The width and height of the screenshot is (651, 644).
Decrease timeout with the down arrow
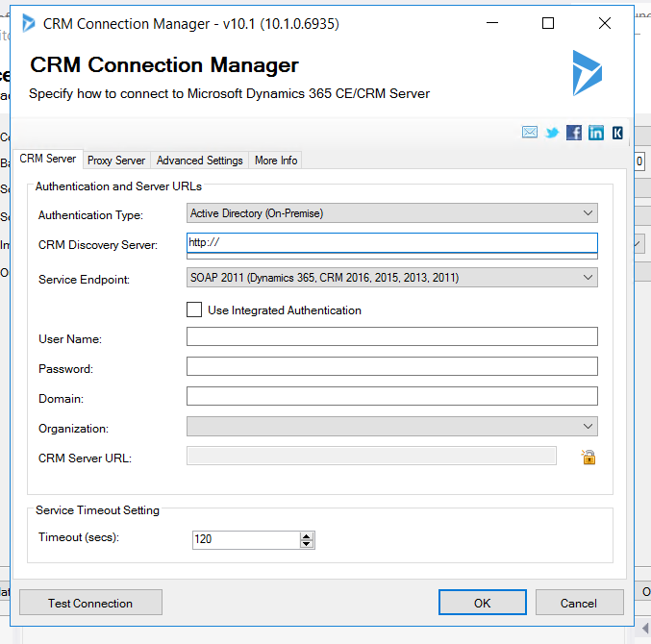click(307, 544)
